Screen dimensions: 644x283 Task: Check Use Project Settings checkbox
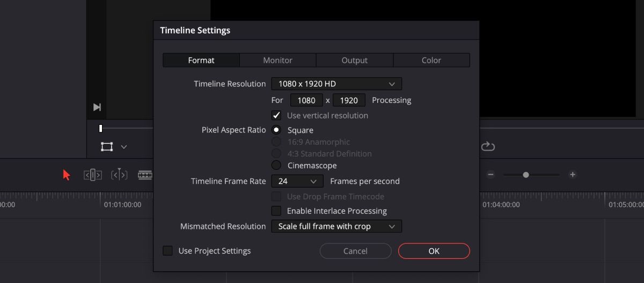[168, 251]
